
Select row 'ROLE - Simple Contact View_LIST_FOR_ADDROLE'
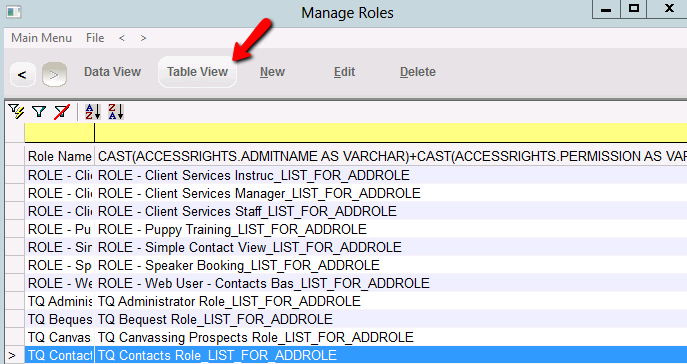(356, 247)
